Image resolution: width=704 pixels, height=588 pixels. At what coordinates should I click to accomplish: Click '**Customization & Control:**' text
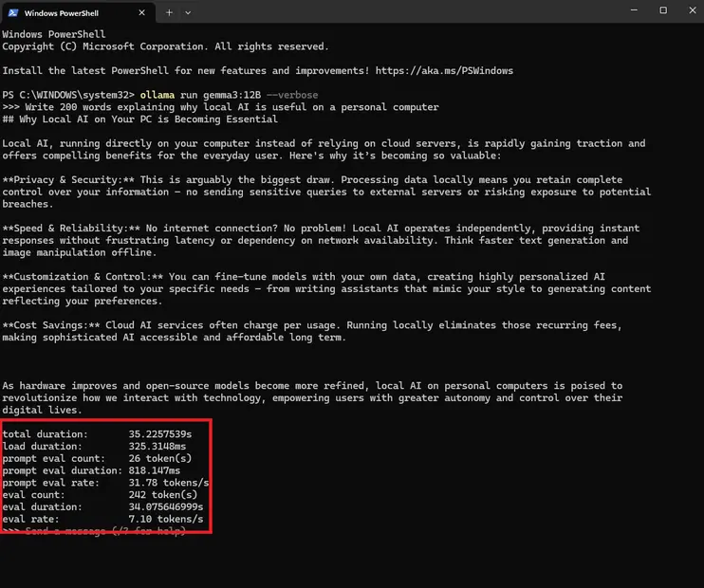83,277
